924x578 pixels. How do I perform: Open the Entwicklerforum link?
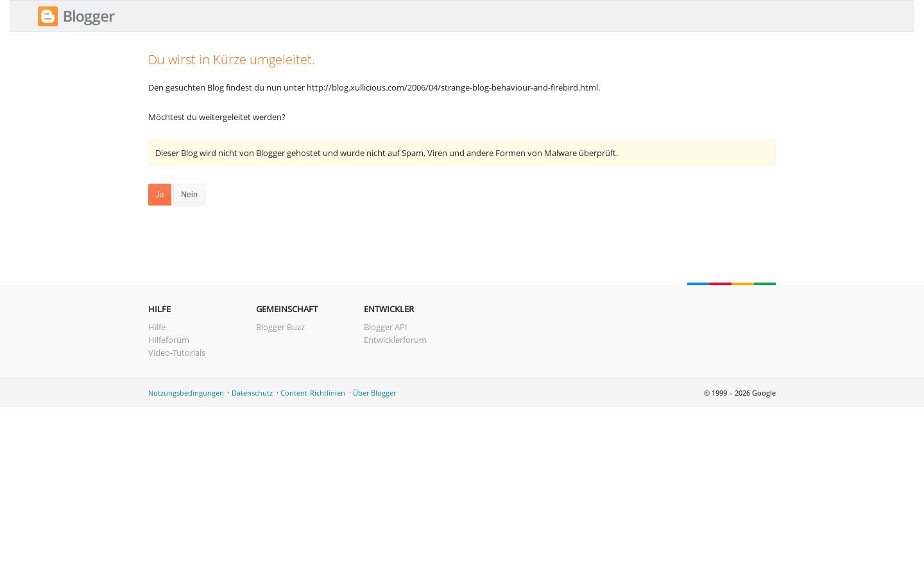click(395, 340)
